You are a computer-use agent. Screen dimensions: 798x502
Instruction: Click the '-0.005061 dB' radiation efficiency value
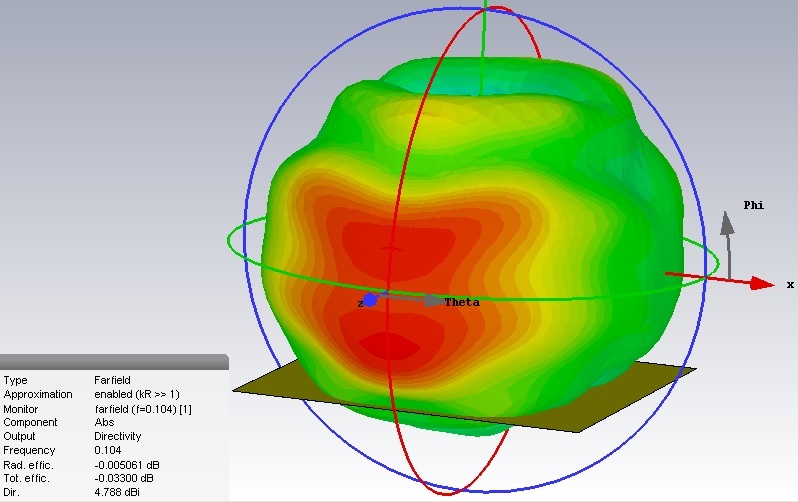pyautogui.click(x=127, y=465)
